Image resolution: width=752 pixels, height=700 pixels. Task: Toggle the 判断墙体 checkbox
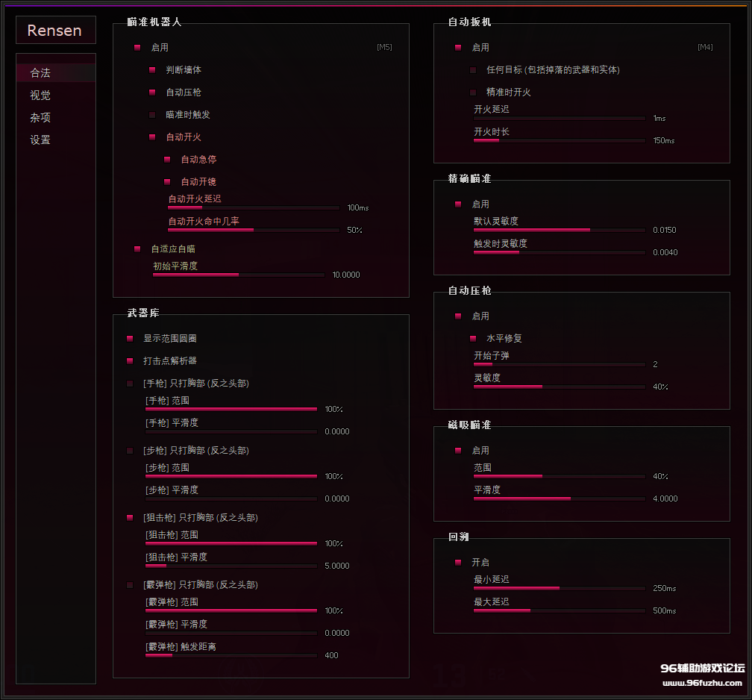152,70
